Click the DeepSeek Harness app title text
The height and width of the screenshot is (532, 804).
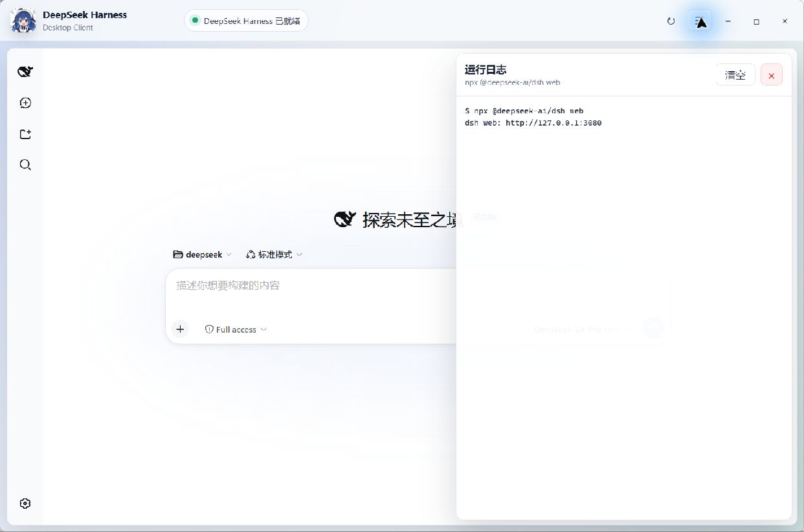point(85,15)
